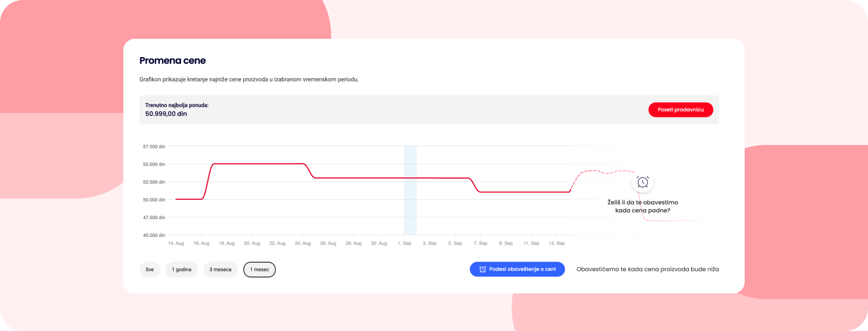Click the "28. Aug" date label
868x331 pixels.
353,243
